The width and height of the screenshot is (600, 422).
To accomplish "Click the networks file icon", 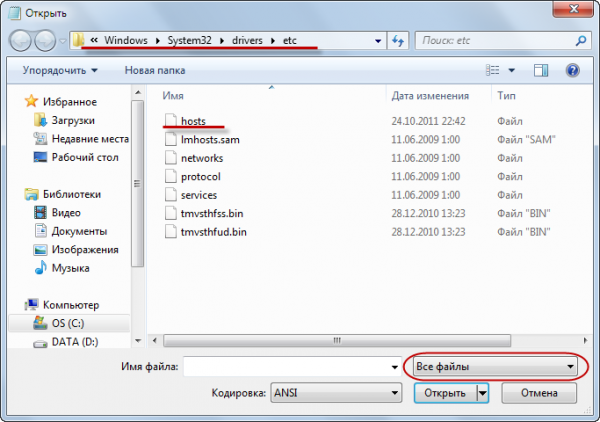I will (170, 158).
